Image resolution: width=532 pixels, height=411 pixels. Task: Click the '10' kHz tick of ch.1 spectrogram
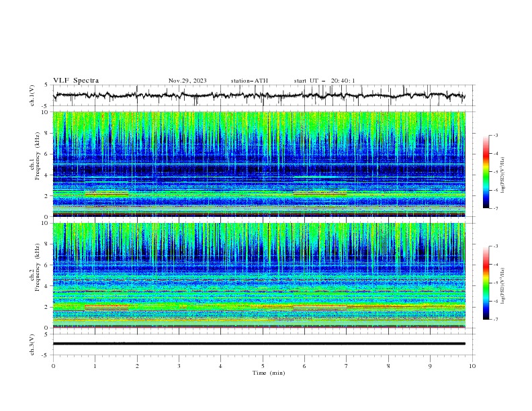coord(46,112)
